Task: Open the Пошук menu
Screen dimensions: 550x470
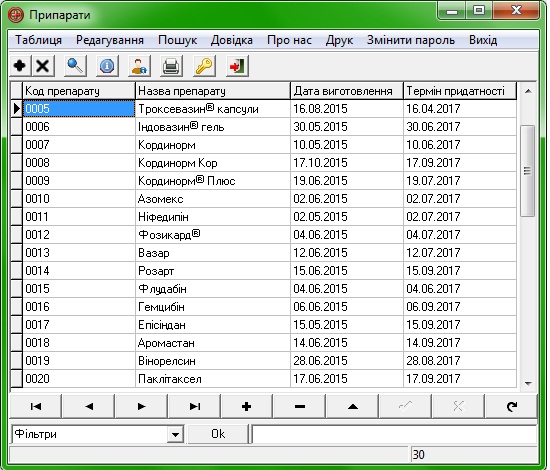Action: [x=177, y=40]
